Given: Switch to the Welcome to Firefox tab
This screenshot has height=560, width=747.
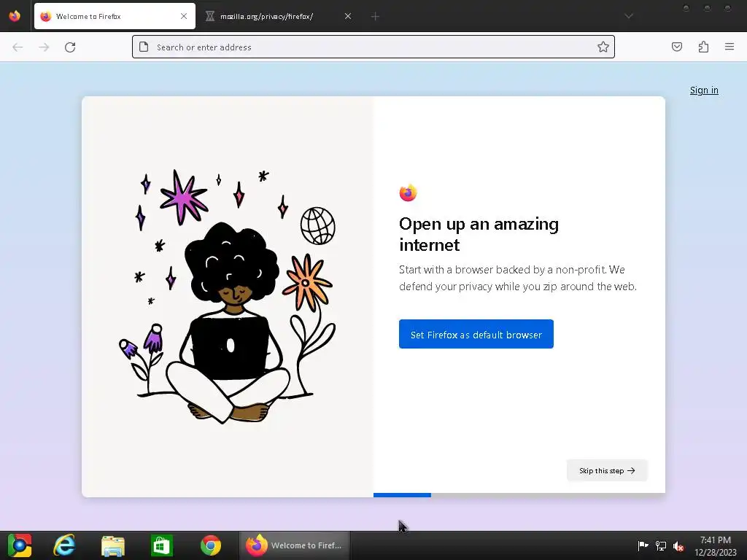Looking at the screenshot, I should click(x=115, y=16).
